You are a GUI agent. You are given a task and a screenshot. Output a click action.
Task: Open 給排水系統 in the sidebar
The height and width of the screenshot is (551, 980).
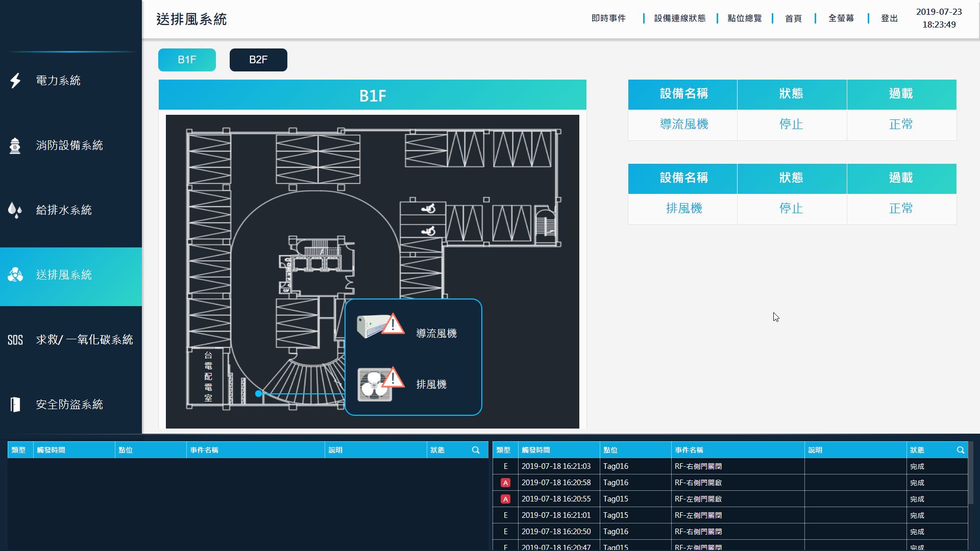pyautogui.click(x=71, y=210)
